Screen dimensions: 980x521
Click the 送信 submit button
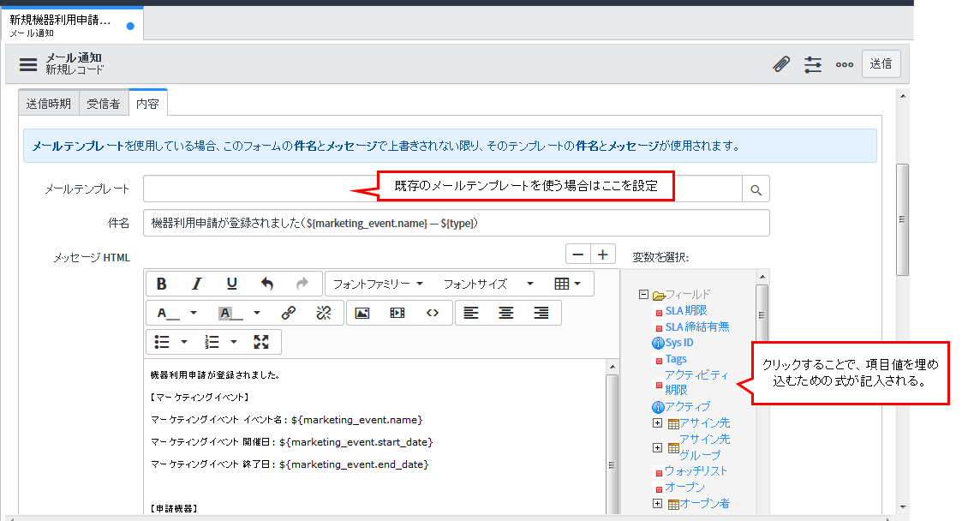881,63
